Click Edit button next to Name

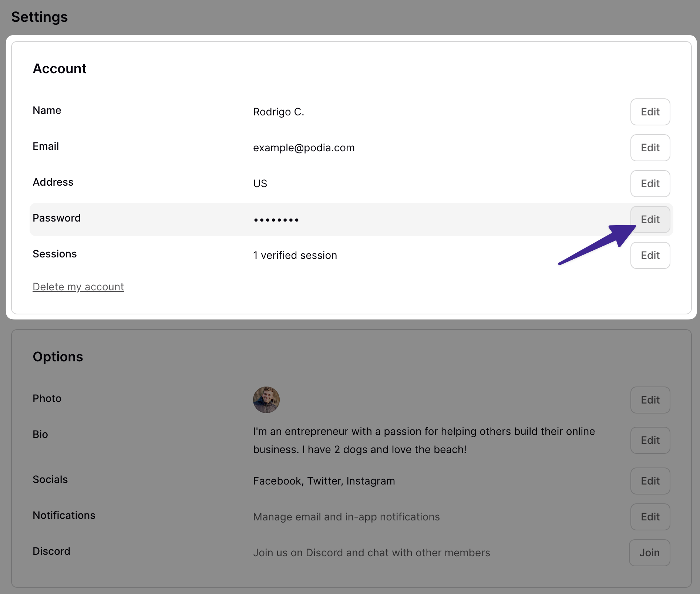(650, 112)
